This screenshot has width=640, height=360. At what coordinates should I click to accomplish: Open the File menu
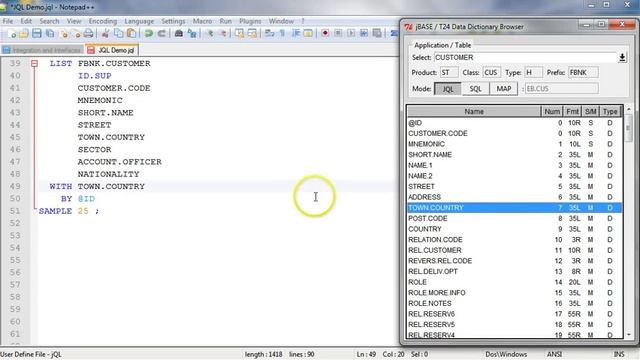pos(8,21)
